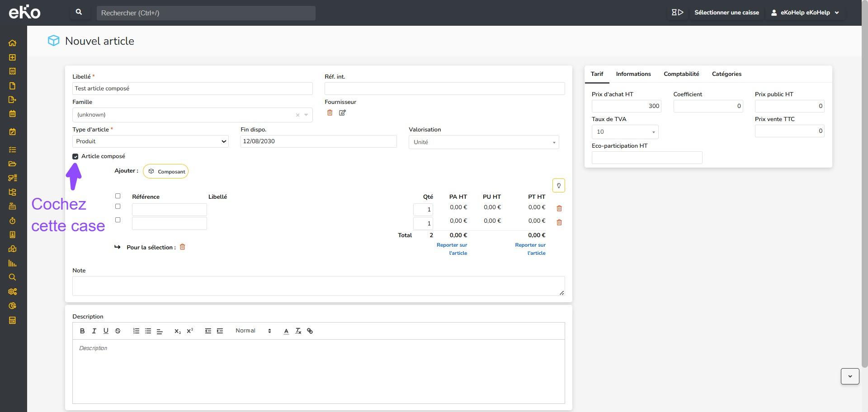Open the Taux de TVA dropdown
868x412 pixels.
click(625, 132)
